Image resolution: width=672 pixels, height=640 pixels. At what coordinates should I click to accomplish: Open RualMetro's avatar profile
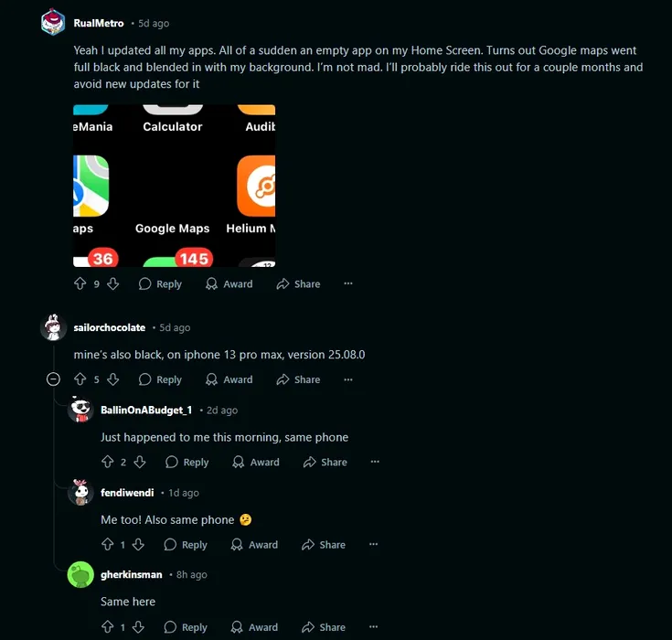pos(53,22)
